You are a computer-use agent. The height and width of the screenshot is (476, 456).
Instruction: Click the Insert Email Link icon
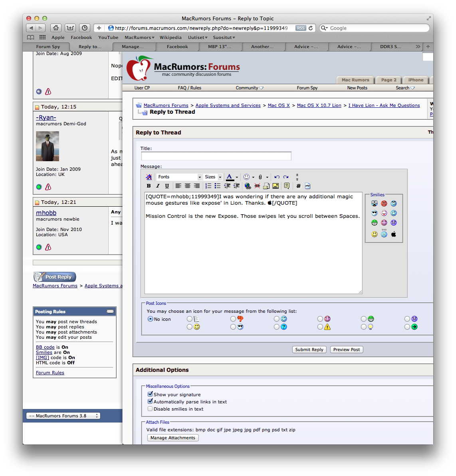[x=266, y=186]
